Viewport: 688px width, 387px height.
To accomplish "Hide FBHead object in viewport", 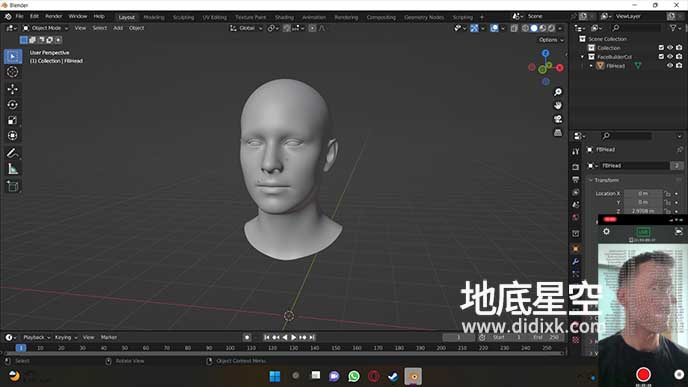I will 670,66.
